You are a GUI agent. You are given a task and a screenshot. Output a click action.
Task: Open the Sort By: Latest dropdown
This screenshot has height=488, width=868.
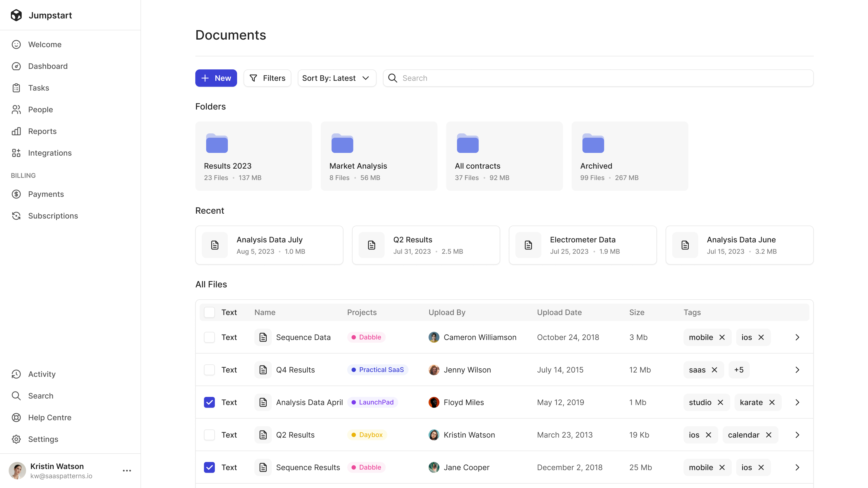point(337,78)
